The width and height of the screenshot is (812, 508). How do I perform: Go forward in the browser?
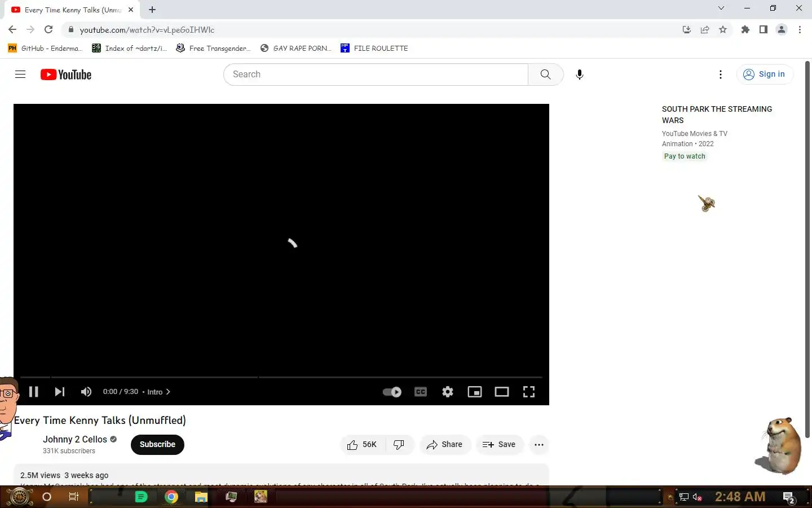point(30,29)
